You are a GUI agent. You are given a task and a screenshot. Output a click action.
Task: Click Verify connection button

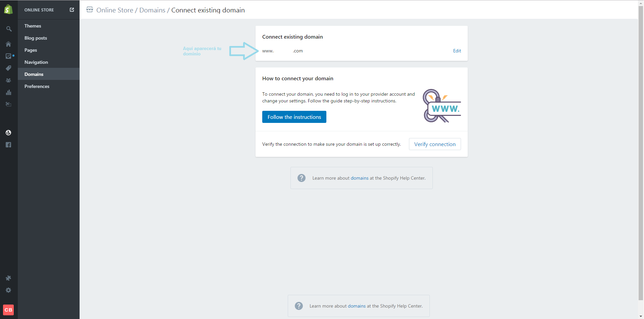point(435,144)
